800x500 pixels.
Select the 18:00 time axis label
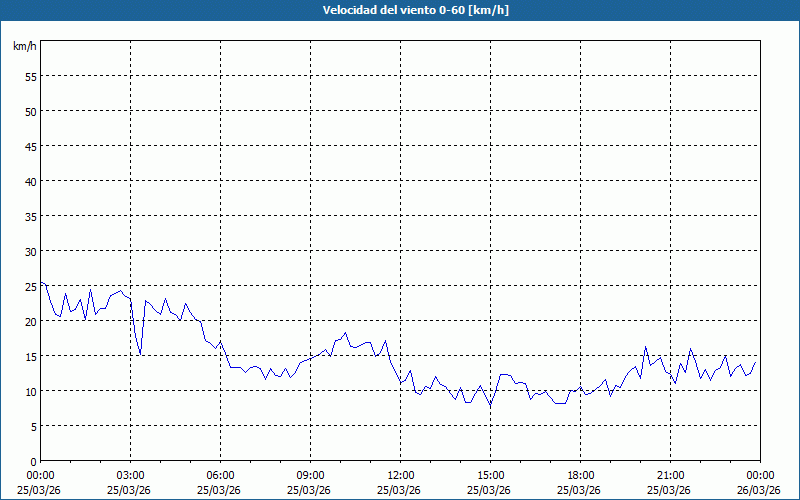coord(580,475)
